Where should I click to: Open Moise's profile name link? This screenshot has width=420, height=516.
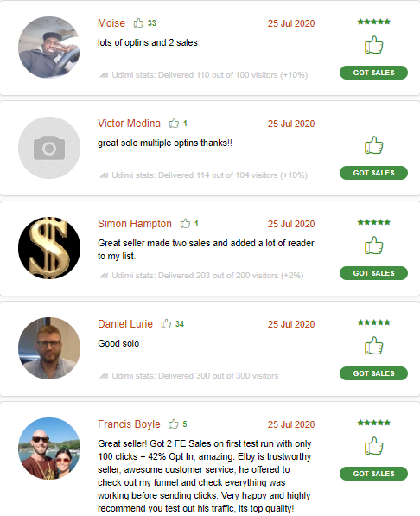pos(111,23)
